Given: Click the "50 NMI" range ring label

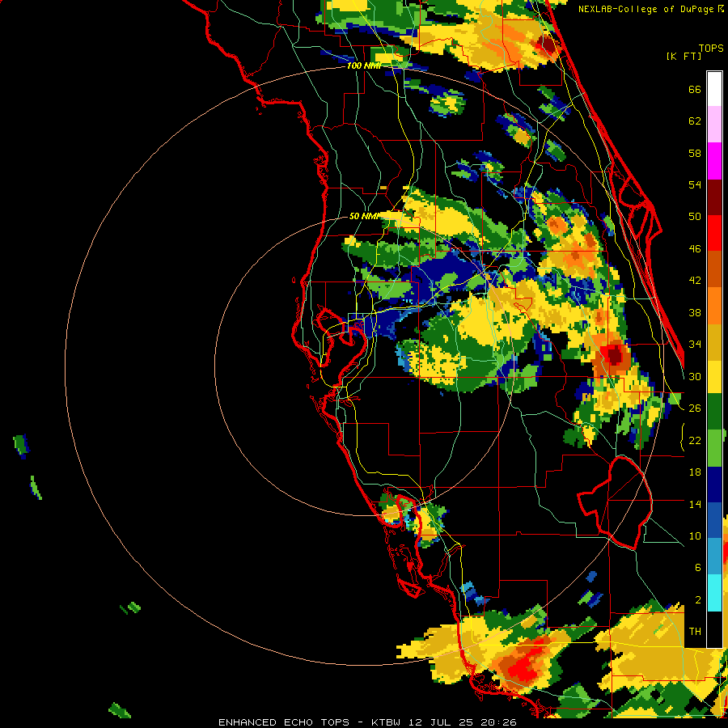Looking at the screenshot, I should [x=363, y=216].
